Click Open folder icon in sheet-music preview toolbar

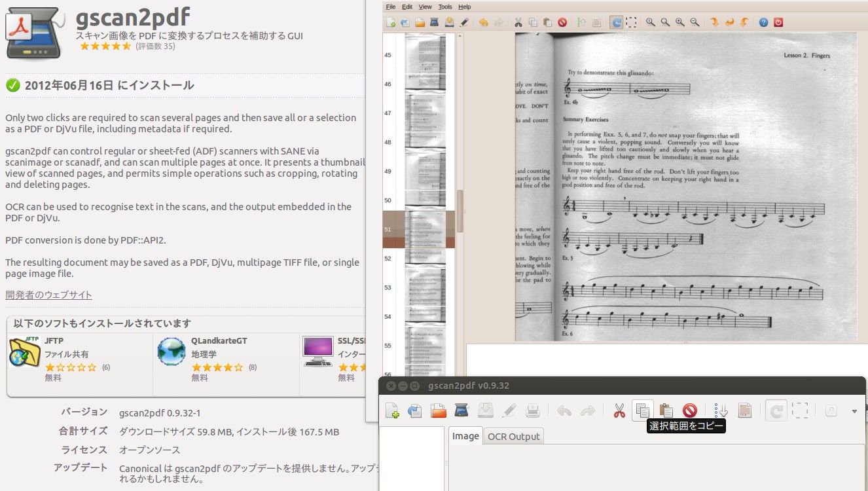coord(420,22)
